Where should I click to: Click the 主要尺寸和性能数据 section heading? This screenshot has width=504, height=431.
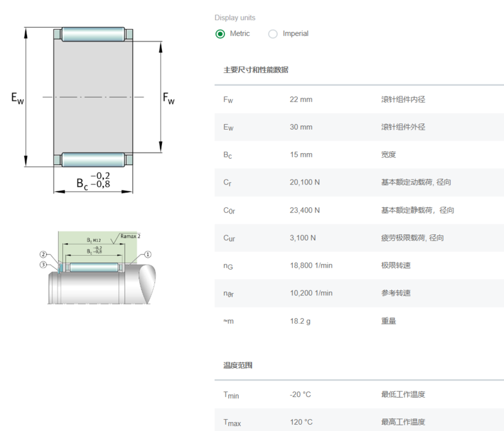point(256,70)
